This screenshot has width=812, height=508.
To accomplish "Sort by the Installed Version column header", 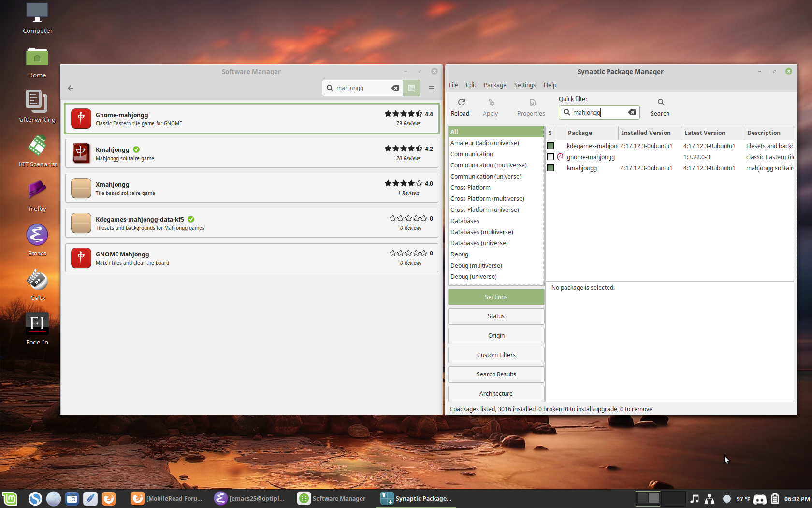I will [x=650, y=133].
